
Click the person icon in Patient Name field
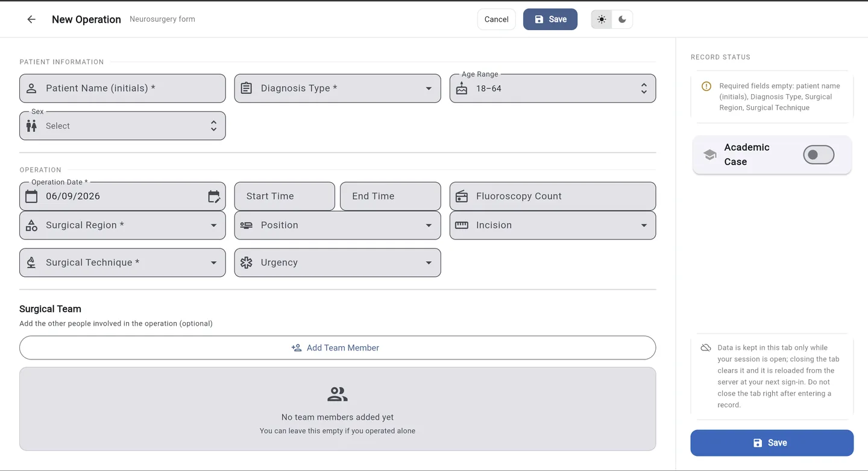click(x=31, y=89)
